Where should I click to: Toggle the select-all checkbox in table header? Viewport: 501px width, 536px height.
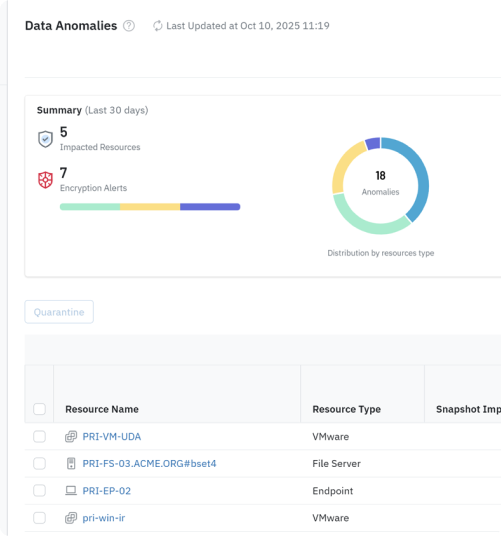click(39, 409)
